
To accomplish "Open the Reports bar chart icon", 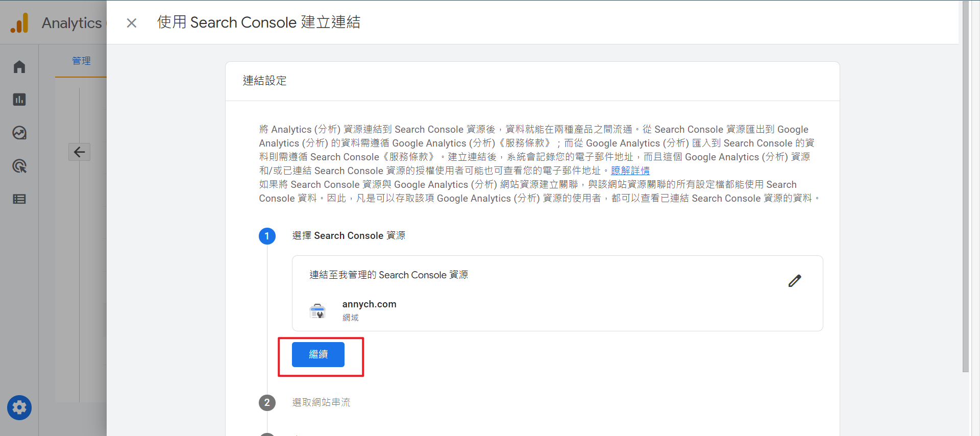I will (19, 100).
